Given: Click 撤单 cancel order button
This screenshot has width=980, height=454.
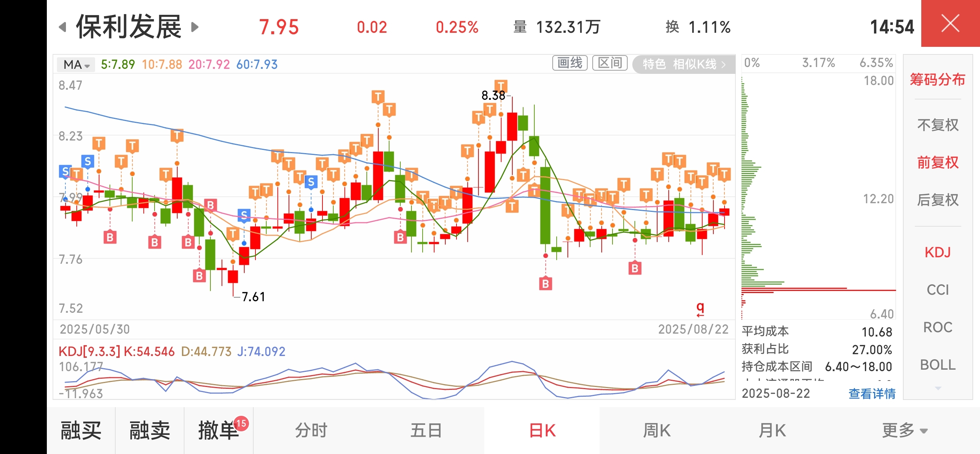Looking at the screenshot, I should (x=219, y=431).
